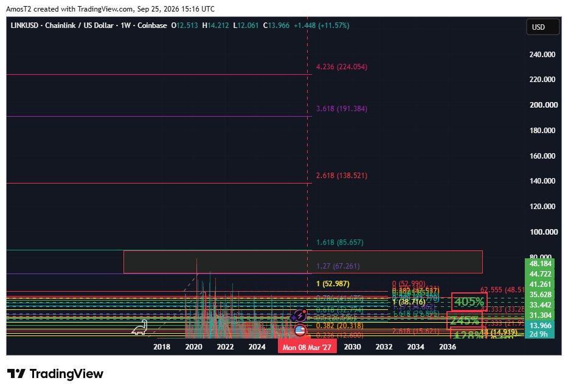Select the yellow 1 (52.987) Fibonacci label
The height and width of the screenshot is (392, 568).
(333, 284)
